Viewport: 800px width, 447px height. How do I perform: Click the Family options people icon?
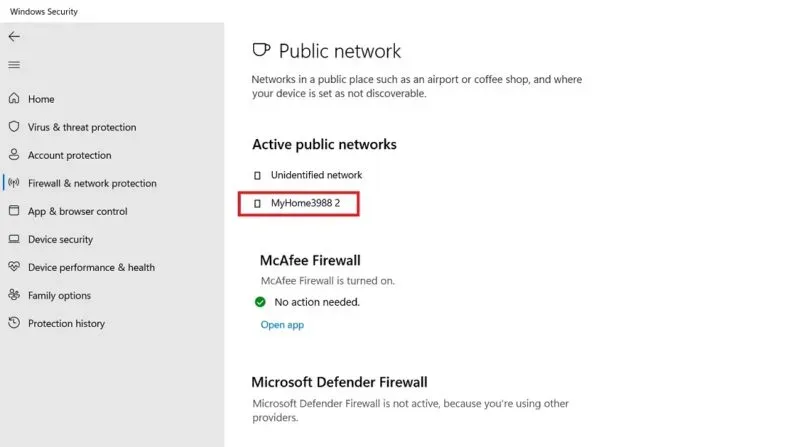pos(14,295)
